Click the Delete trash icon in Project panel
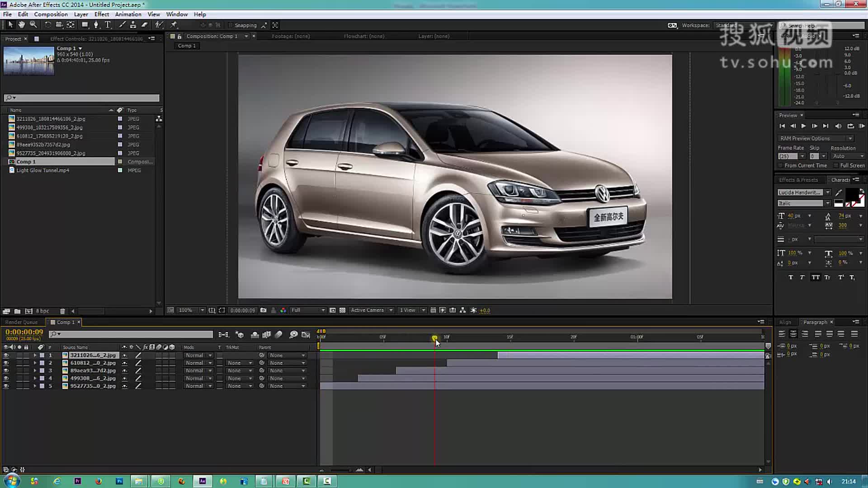This screenshot has width=868, height=488. click(62, 311)
